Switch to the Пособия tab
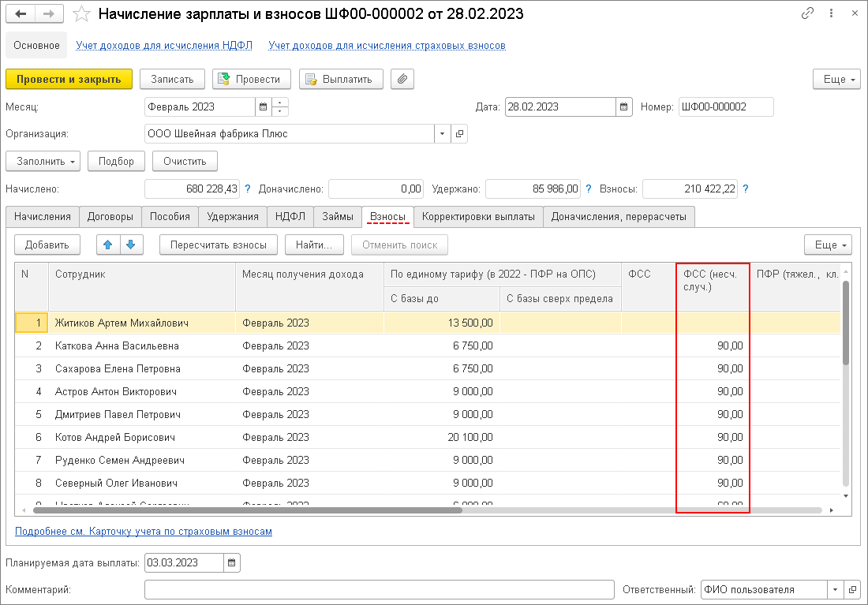Screen dimensions: 868x605 point(170,216)
